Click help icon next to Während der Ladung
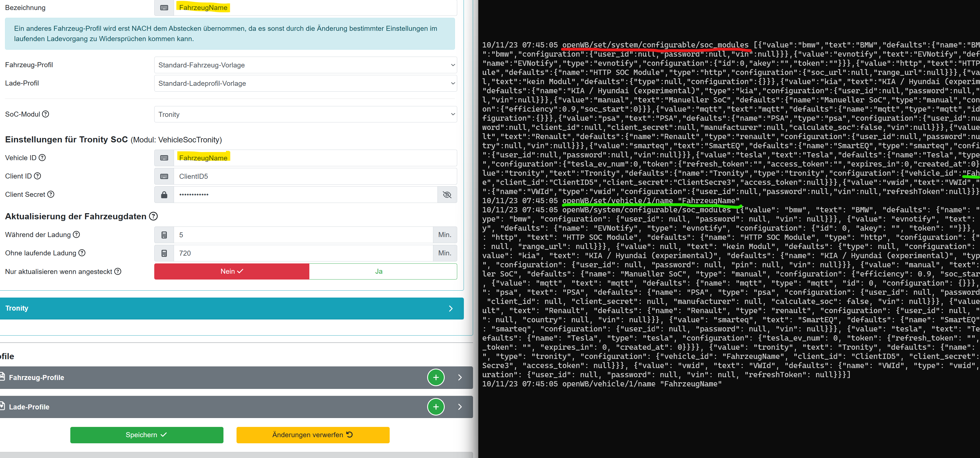The image size is (980, 458). pyautogui.click(x=76, y=235)
